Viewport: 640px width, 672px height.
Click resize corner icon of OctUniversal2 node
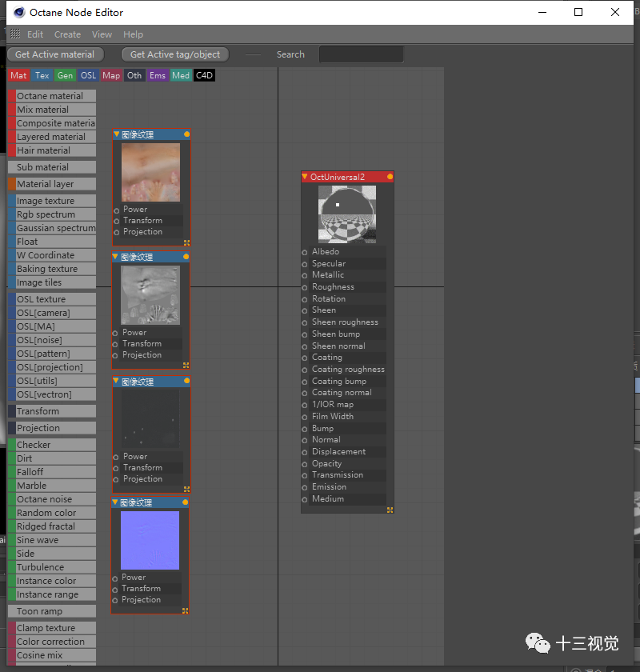390,510
